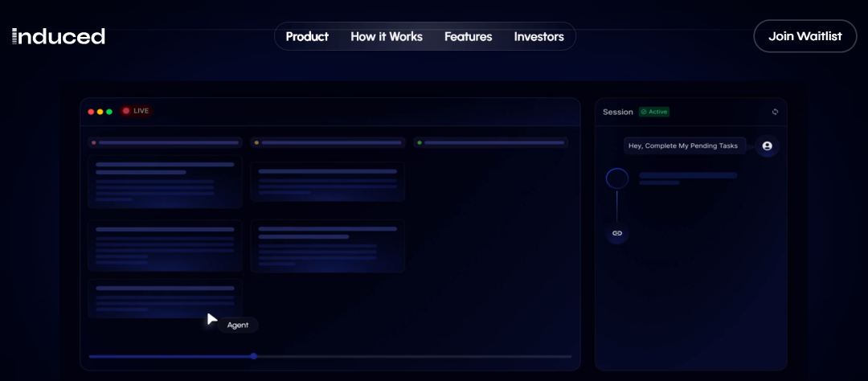Click the white Agent cursor arrow

coord(211,319)
